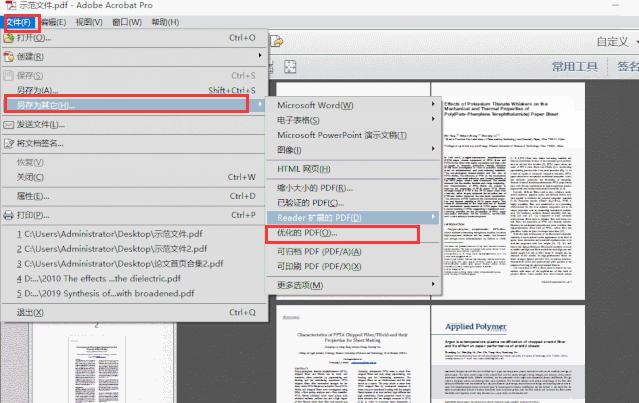The height and width of the screenshot is (403, 639).
Task: Open the 窗口(W) menu
Action: click(127, 22)
